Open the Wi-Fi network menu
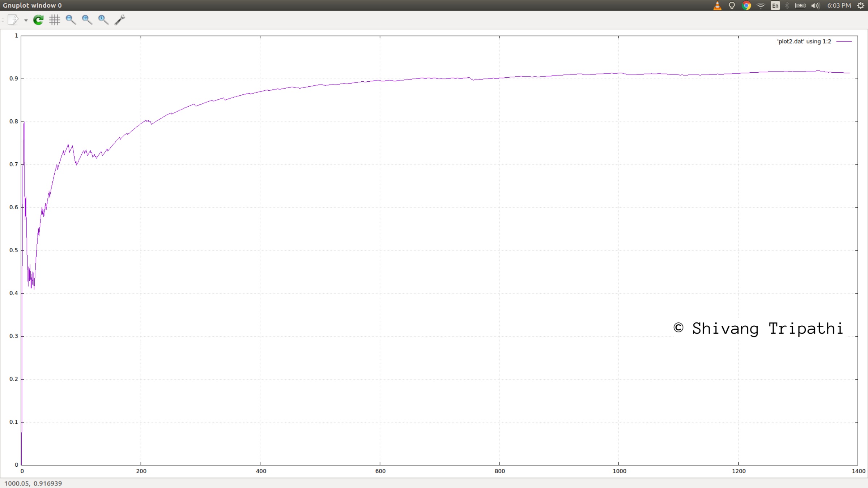The image size is (868, 488). tap(761, 5)
